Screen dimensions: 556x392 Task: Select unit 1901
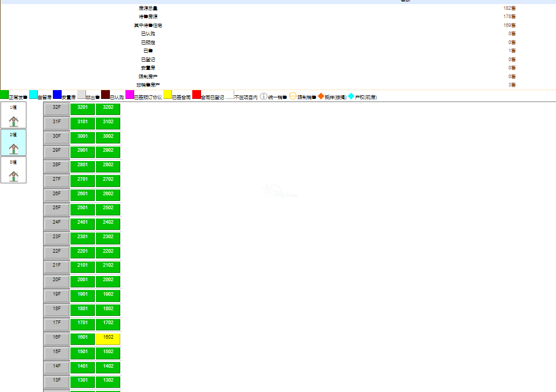click(82, 296)
